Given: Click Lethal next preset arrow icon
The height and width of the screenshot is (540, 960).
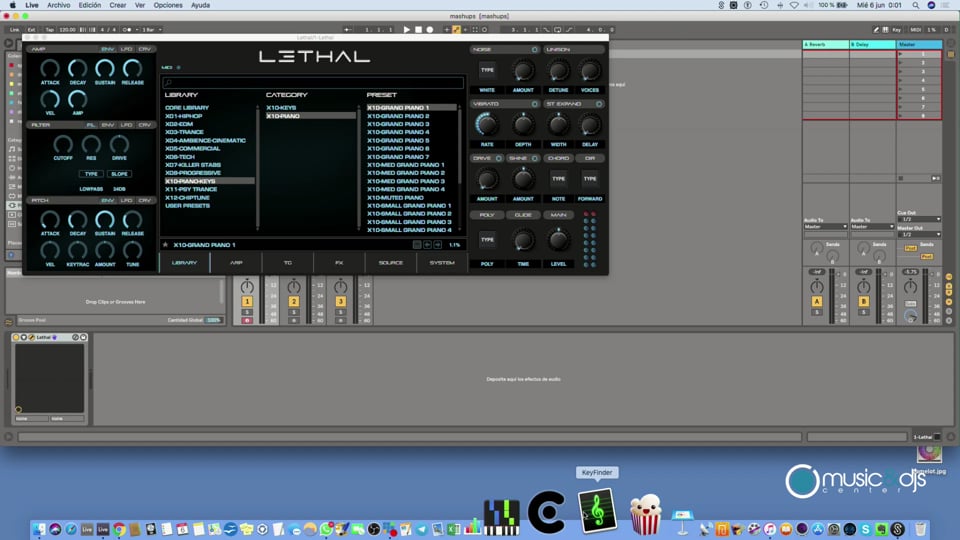Looking at the screenshot, I should point(438,245).
